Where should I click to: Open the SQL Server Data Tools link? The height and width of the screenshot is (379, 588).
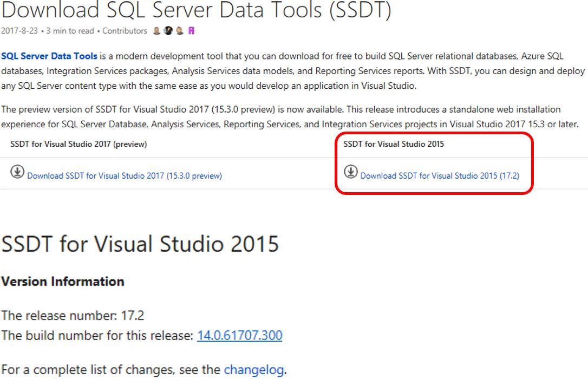pyautogui.click(x=50, y=56)
